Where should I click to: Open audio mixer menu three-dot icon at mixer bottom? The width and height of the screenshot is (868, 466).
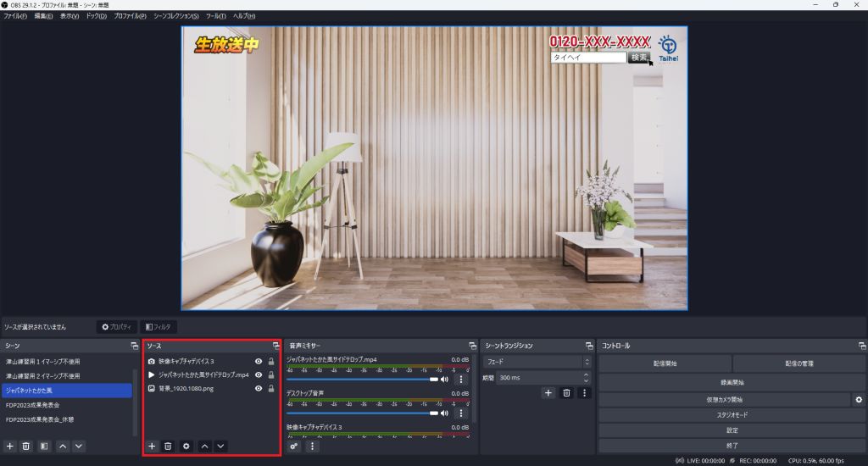pyautogui.click(x=312, y=446)
